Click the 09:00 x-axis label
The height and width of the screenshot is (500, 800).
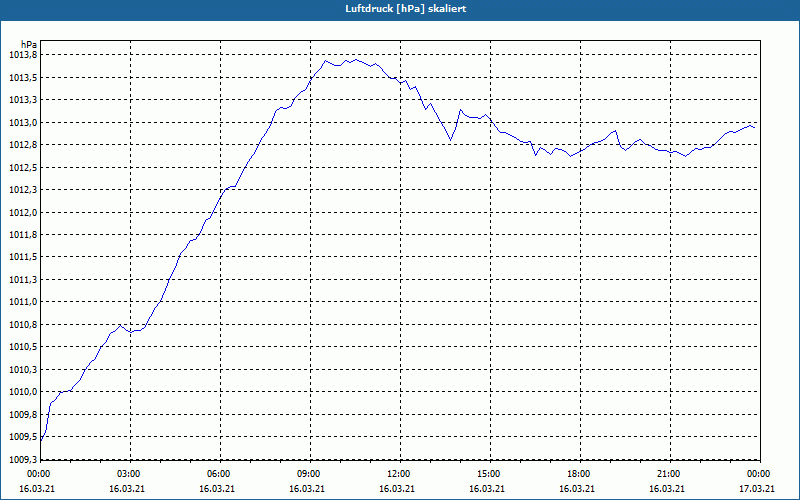(x=308, y=474)
